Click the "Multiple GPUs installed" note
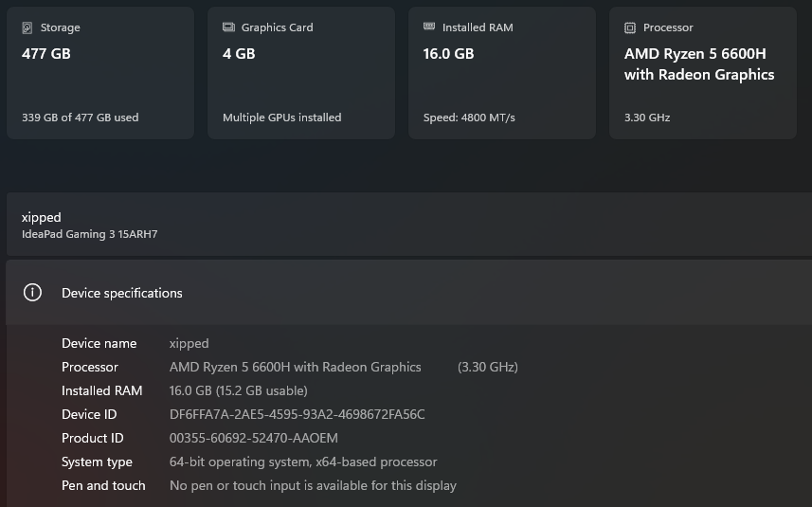 click(281, 118)
